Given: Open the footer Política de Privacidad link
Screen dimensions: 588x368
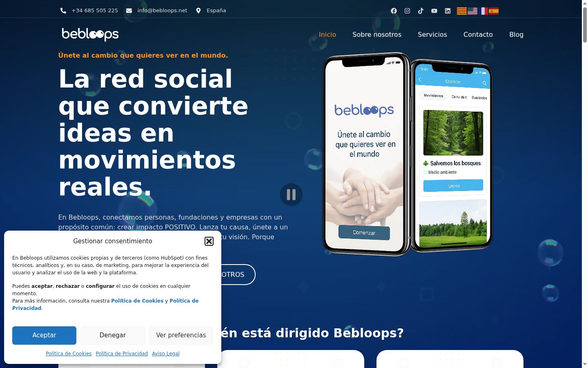Looking at the screenshot, I should [x=122, y=354].
